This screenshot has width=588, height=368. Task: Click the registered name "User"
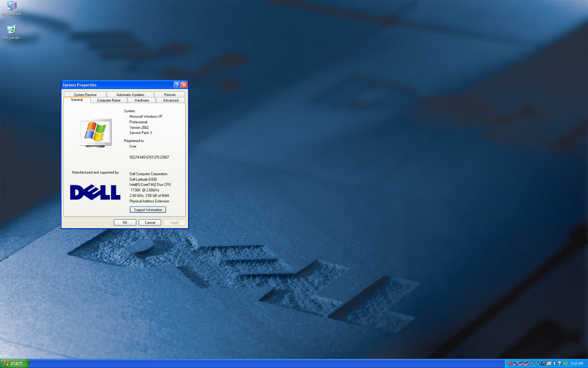(133, 146)
